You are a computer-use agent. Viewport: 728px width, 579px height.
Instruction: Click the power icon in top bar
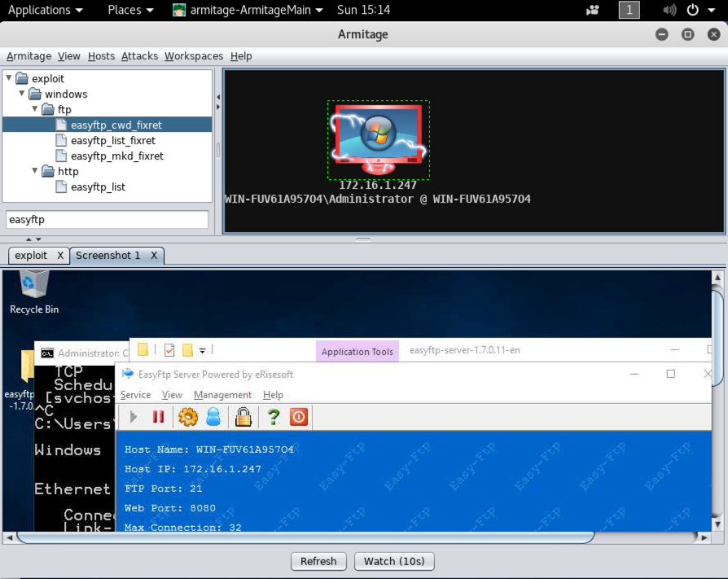692,10
